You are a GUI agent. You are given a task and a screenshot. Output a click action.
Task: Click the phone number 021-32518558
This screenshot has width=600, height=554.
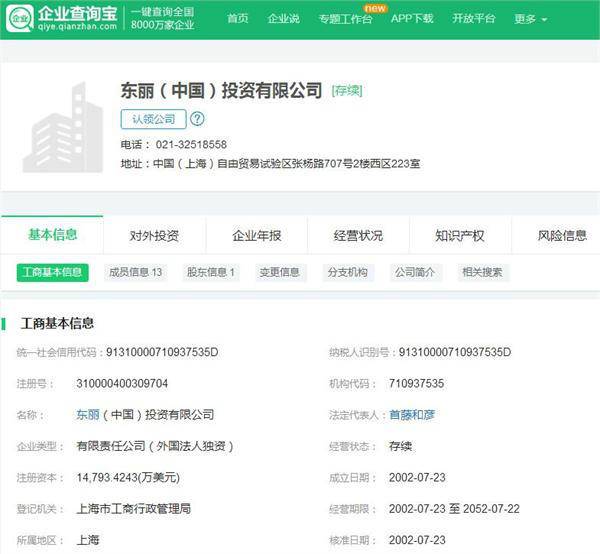(x=191, y=145)
